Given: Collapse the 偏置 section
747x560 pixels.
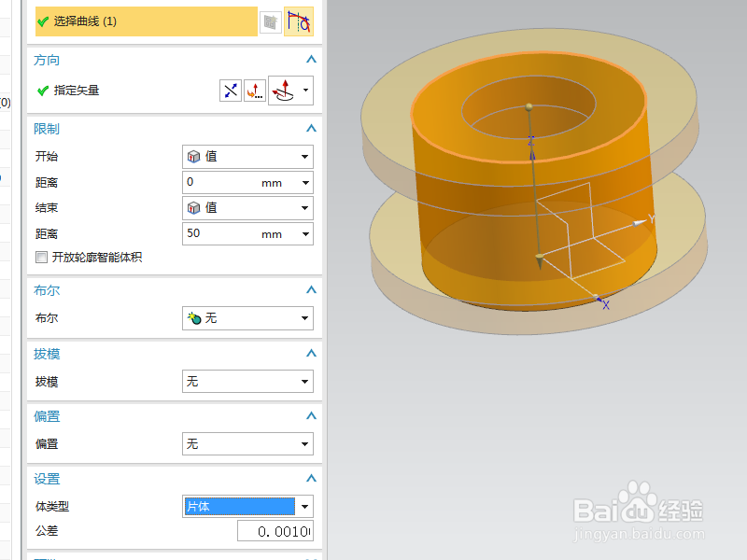Looking at the screenshot, I should click(x=311, y=416).
